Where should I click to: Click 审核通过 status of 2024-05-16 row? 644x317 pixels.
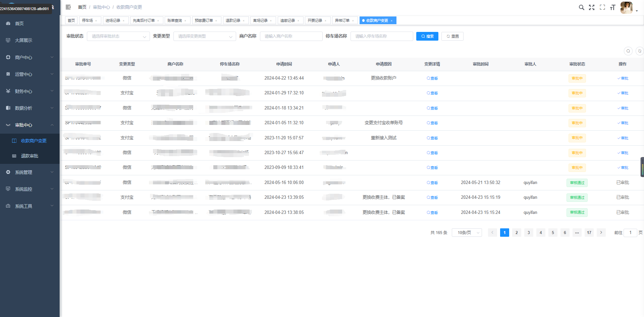tap(577, 183)
